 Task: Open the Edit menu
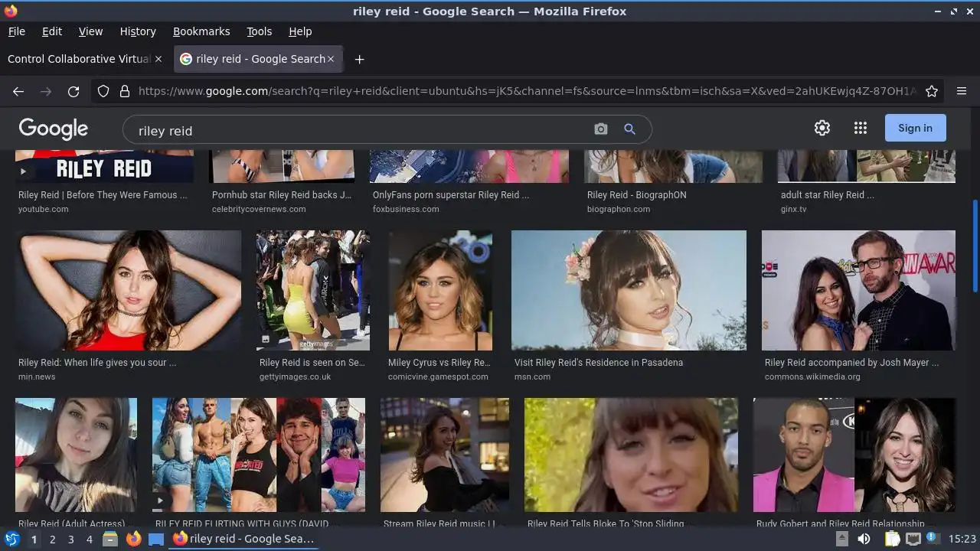tap(52, 31)
